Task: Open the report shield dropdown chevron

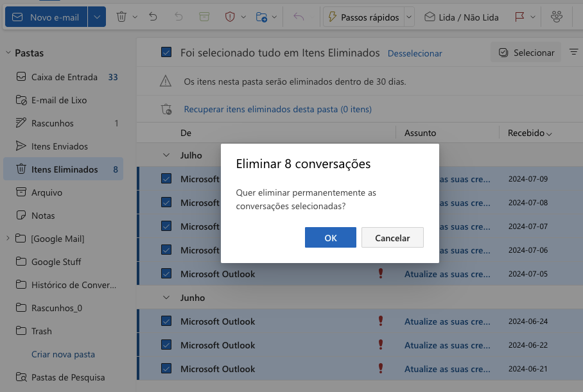Action: (x=243, y=17)
